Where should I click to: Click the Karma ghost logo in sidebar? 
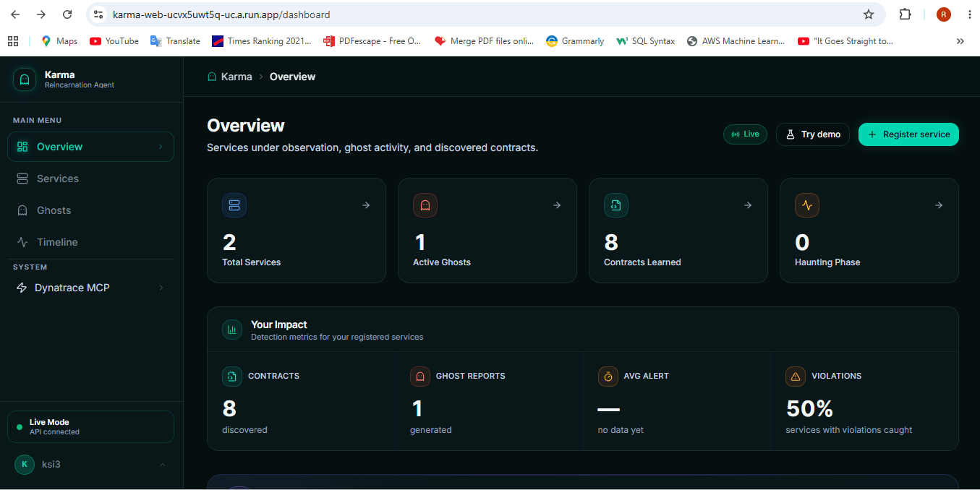(x=25, y=79)
